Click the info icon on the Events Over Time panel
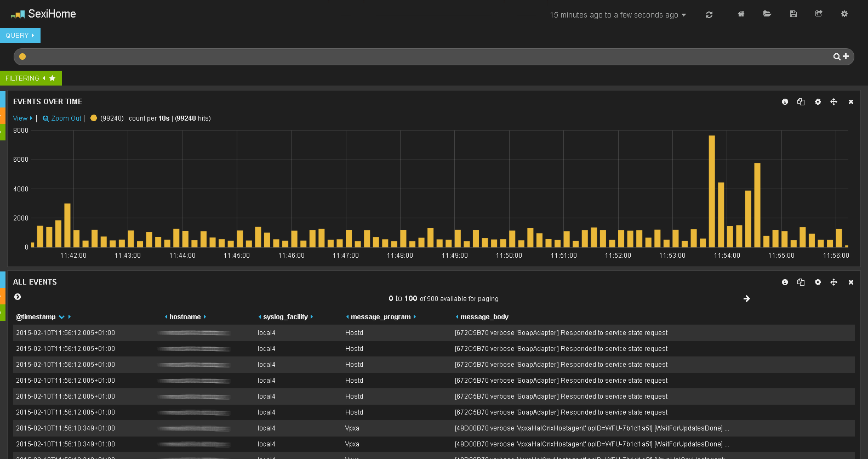The image size is (868, 459). click(785, 102)
